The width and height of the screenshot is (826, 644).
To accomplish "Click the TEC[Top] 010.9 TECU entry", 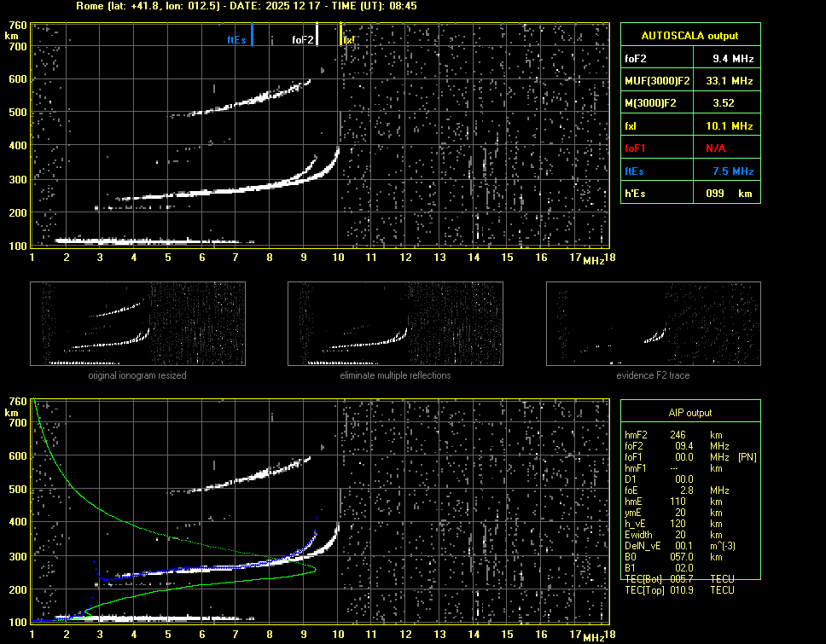I will 678,590.
